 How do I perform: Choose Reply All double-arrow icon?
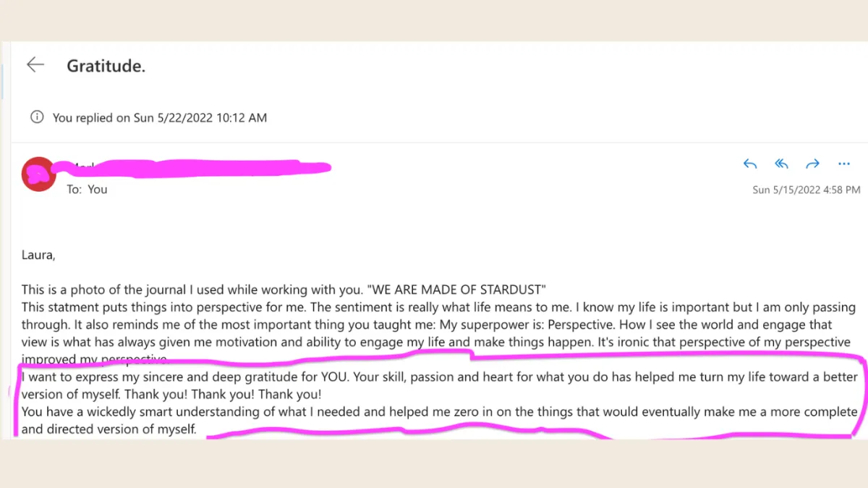[x=781, y=164]
